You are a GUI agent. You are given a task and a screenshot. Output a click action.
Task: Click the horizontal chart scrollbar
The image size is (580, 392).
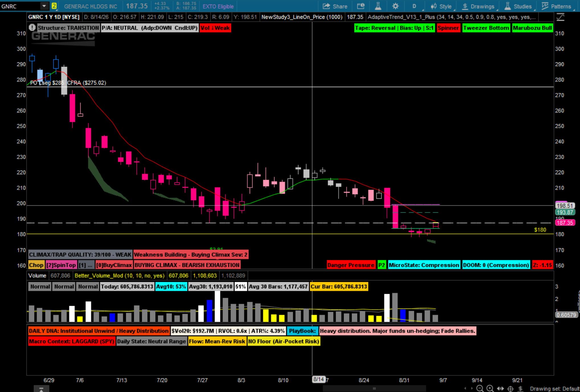[374, 388]
